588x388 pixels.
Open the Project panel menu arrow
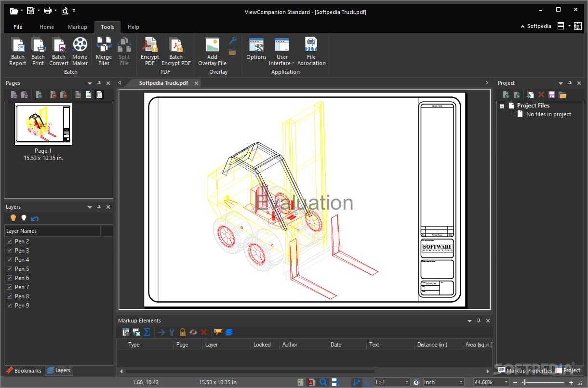[561, 83]
